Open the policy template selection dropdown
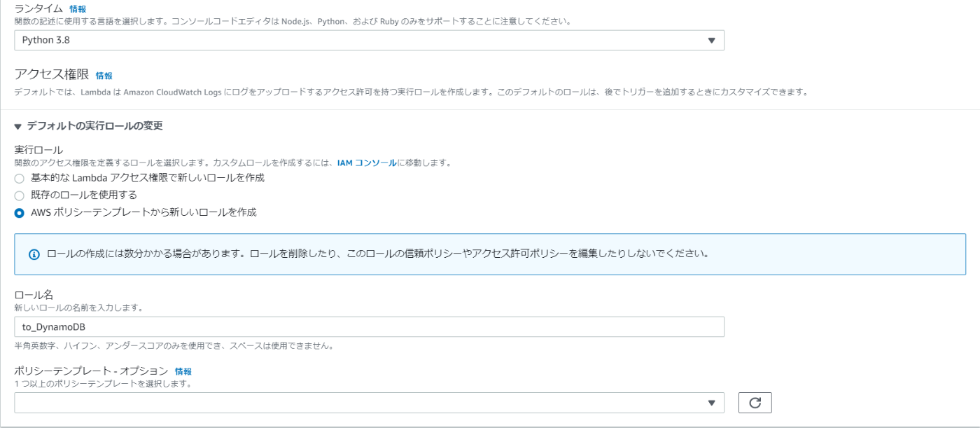Screen dimensions: 980x428 [x=369, y=403]
